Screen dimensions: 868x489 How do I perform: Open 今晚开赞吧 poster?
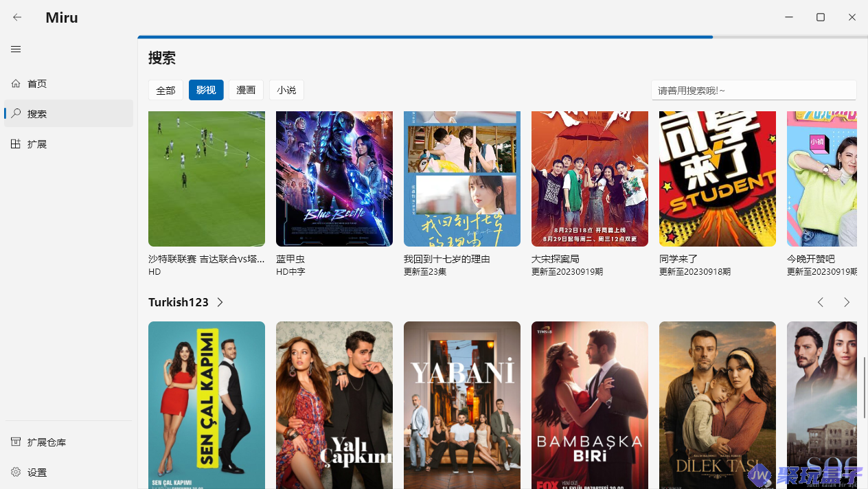pyautogui.click(x=822, y=179)
